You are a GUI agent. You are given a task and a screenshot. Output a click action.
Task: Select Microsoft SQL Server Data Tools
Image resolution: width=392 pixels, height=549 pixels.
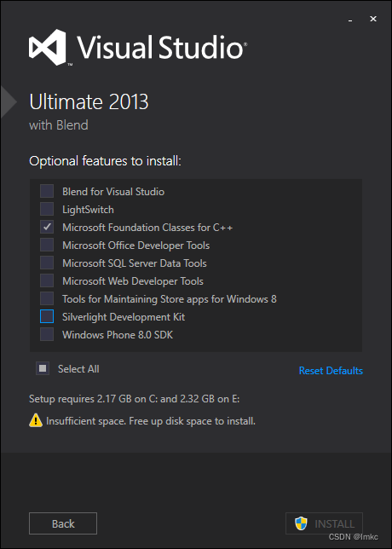[47, 263]
